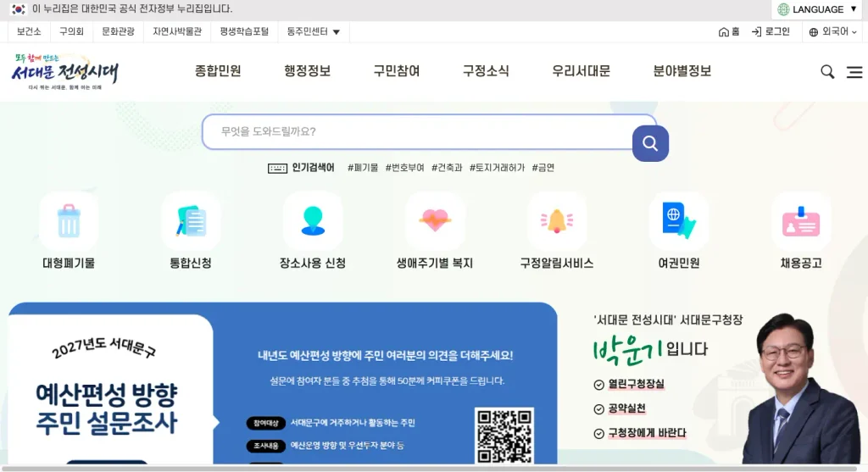Click the mayor 박운기 portrait photo

tap(800, 388)
